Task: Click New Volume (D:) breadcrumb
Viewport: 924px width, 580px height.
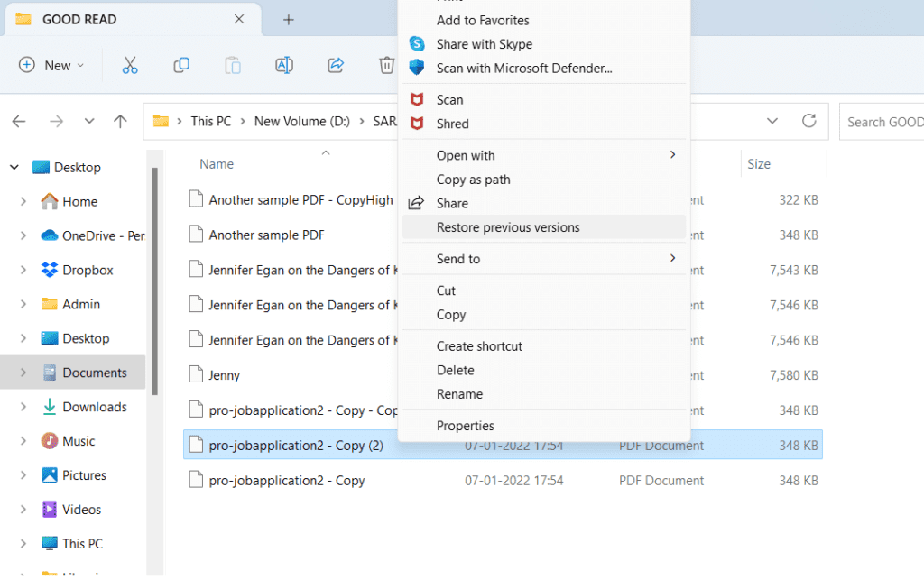Action: (301, 121)
